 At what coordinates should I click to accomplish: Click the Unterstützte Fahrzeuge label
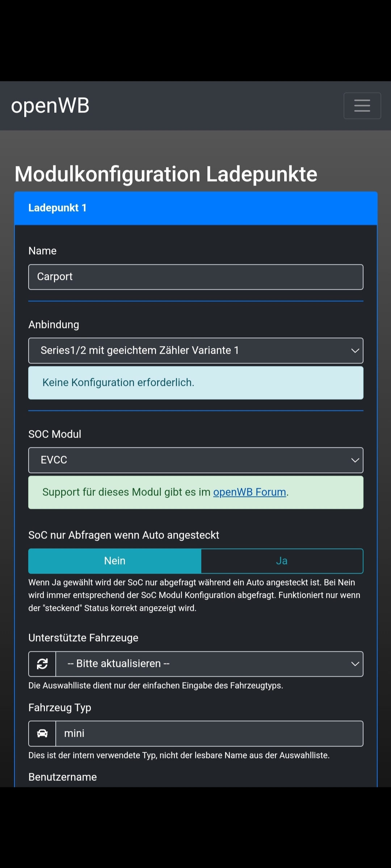point(83,638)
